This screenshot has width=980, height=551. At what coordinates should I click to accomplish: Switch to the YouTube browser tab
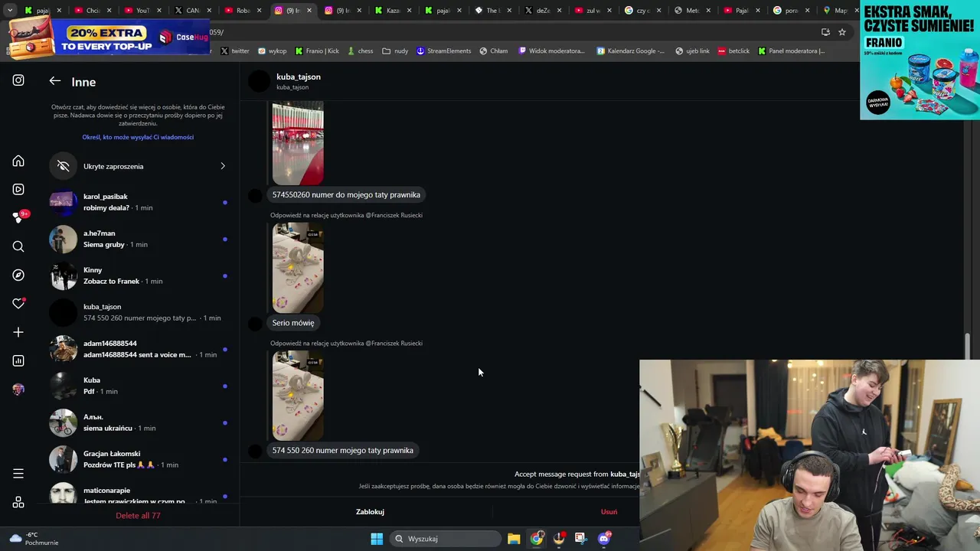[138, 11]
